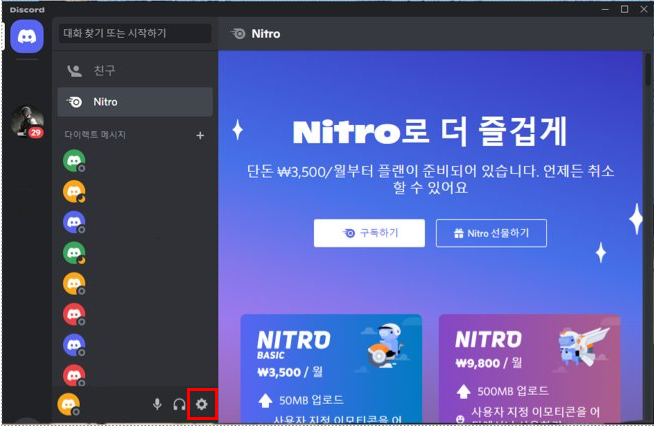
Task: Open the Discord home button
Action: click(27, 37)
